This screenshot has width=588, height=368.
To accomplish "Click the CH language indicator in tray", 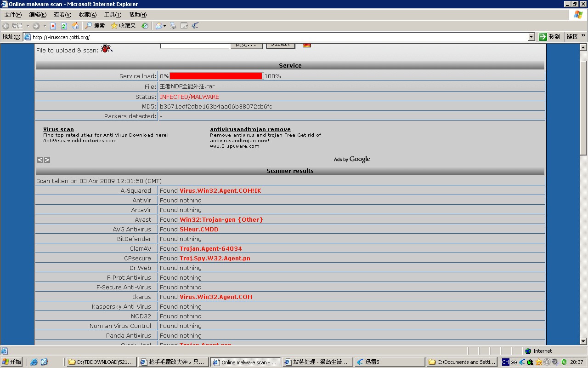I will pyautogui.click(x=505, y=362).
